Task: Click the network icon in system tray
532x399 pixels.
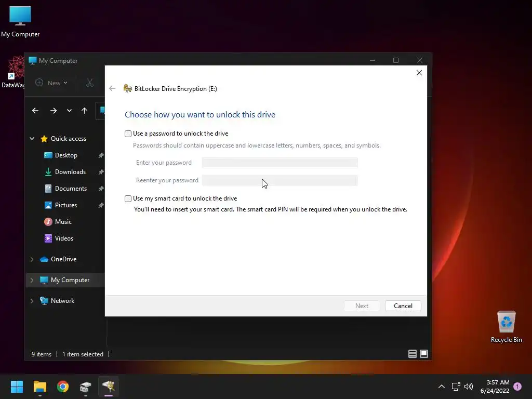Action: pyautogui.click(x=456, y=387)
